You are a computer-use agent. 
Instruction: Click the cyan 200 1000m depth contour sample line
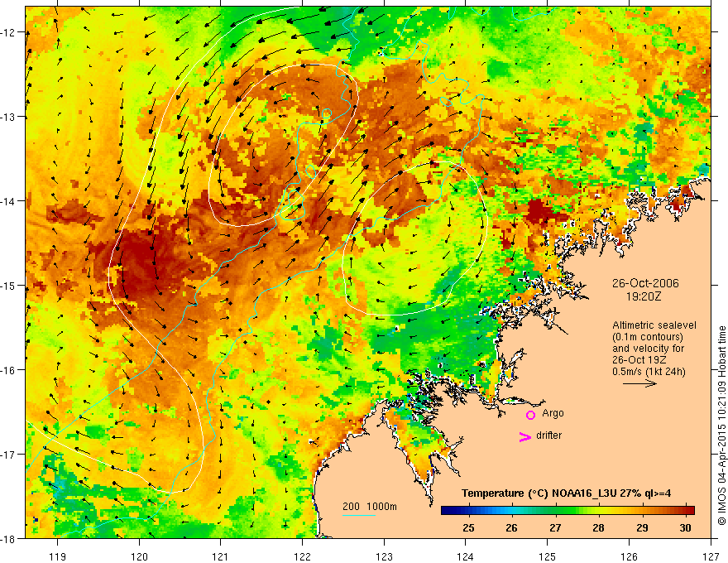[x=359, y=515]
